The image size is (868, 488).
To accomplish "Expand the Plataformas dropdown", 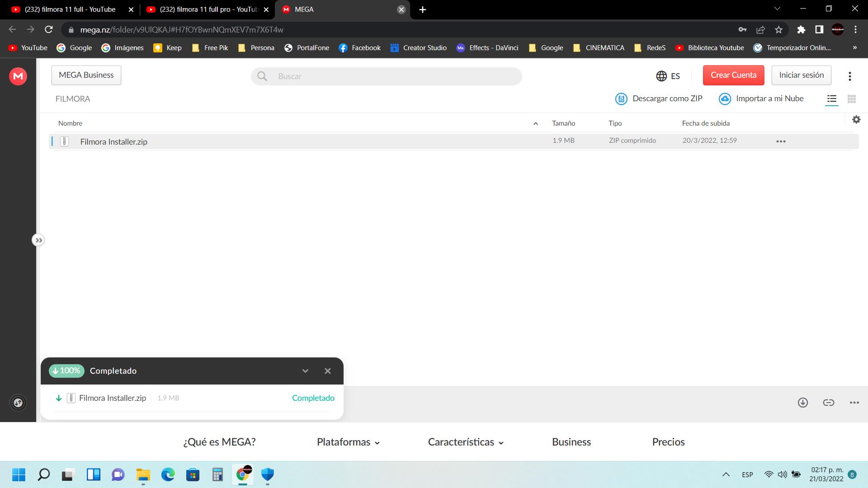I will point(348,442).
